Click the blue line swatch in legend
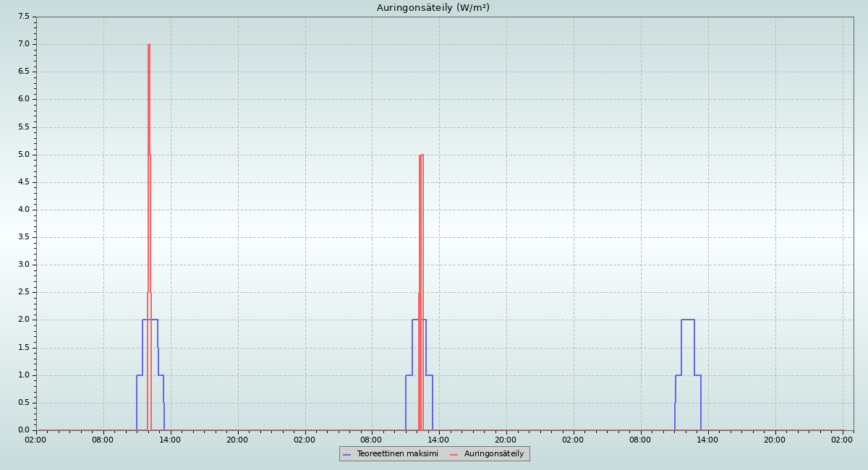The width and height of the screenshot is (868, 470). point(347,454)
